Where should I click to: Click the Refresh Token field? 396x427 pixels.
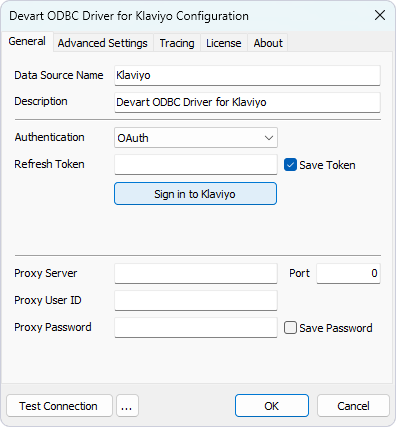pos(196,164)
